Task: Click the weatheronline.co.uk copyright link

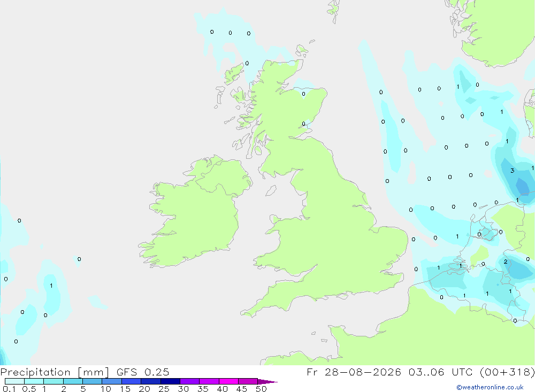Action: tap(490, 387)
